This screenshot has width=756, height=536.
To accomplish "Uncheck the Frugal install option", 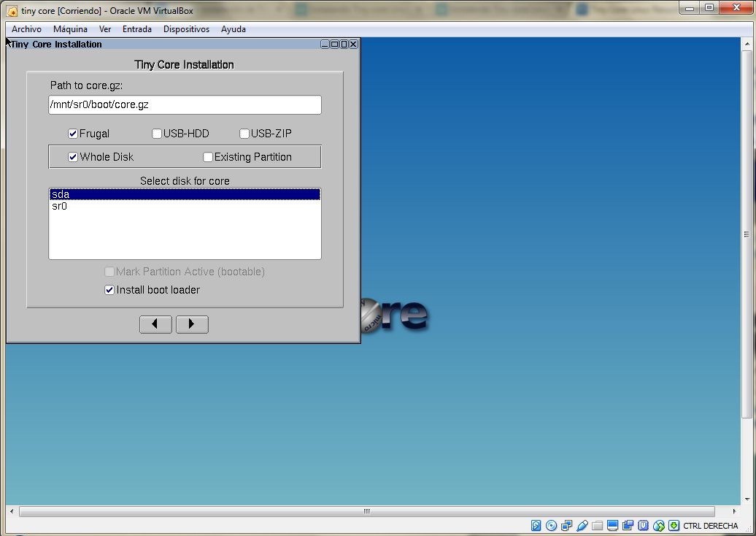I will (73, 134).
